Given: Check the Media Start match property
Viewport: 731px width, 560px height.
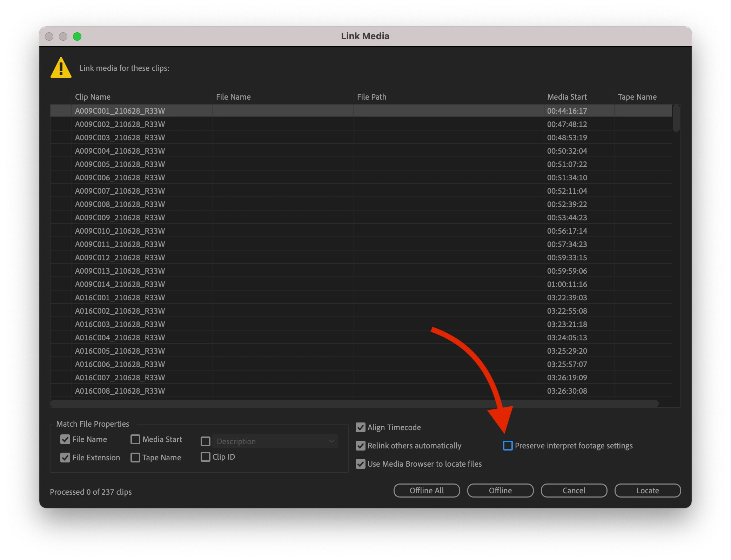Looking at the screenshot, I should (x=135, y=439).
